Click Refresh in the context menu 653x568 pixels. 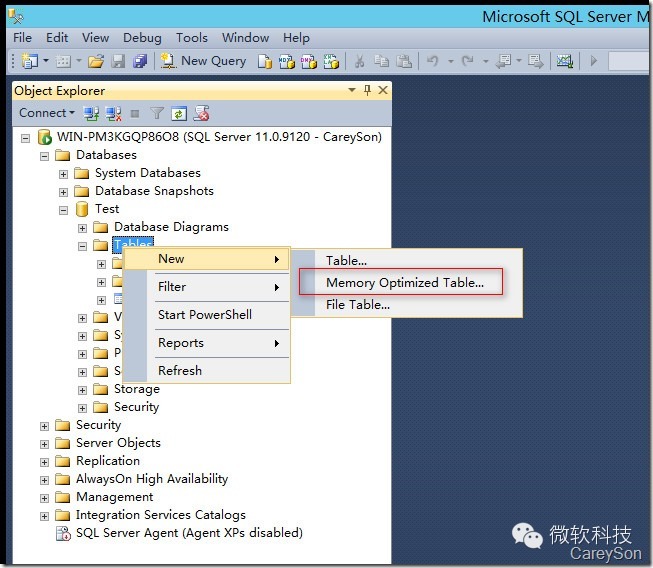pos(207,371)
